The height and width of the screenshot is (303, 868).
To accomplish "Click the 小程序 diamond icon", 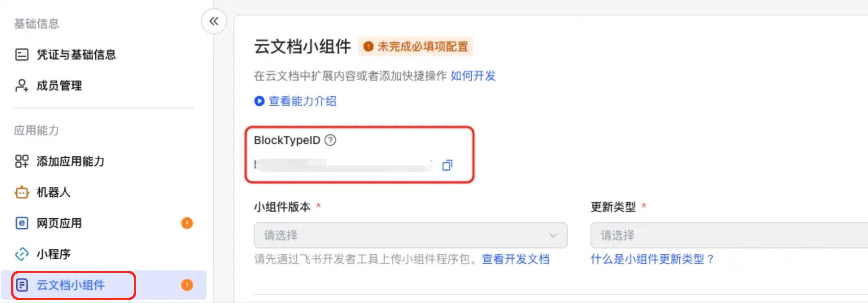I will point(22,254).
